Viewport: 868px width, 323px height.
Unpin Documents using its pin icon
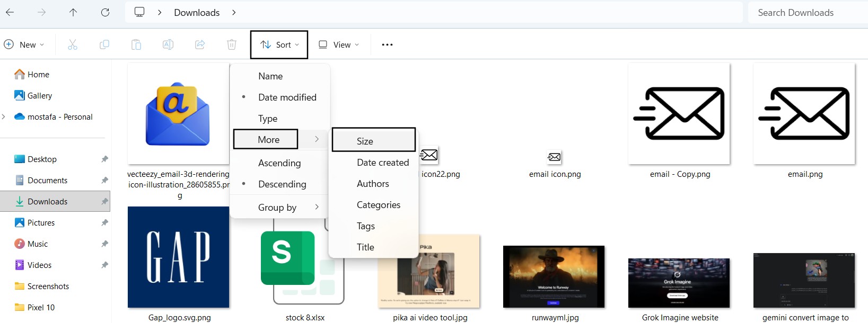coord(104,180)
